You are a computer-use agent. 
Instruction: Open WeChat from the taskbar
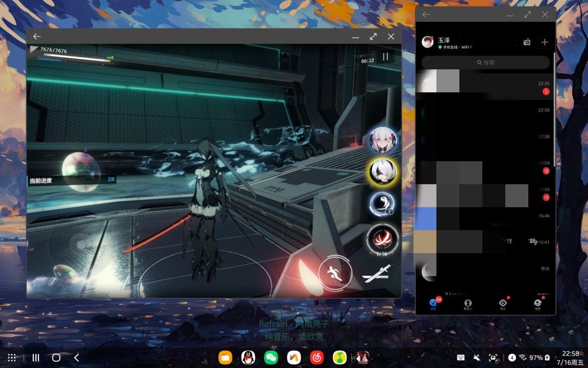click(271, 357)
